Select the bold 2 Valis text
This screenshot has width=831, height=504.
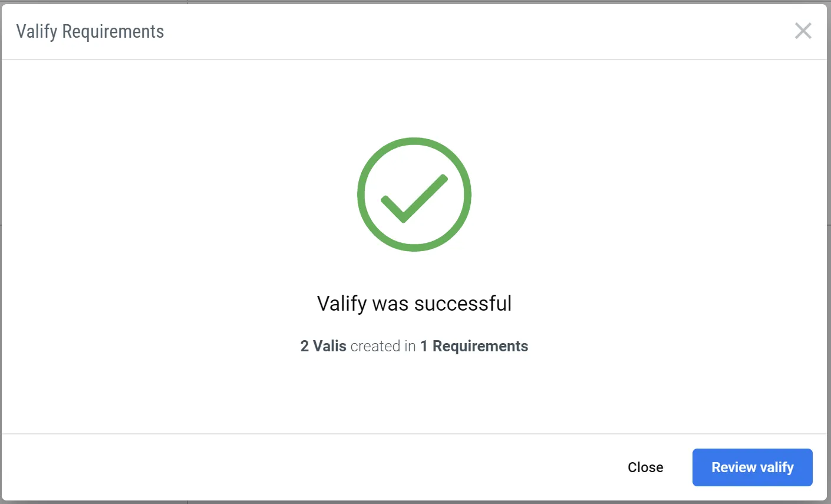[x=324, y=346]
